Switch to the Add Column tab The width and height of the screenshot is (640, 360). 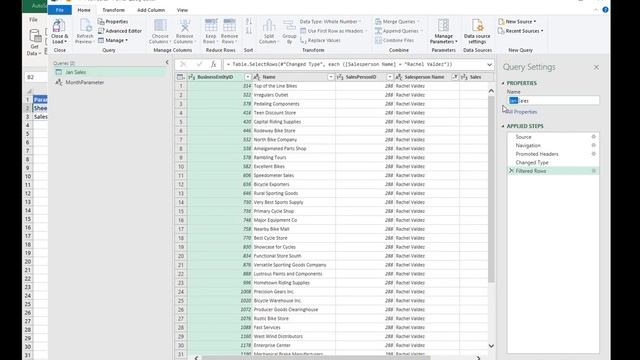tap(151, 10)
